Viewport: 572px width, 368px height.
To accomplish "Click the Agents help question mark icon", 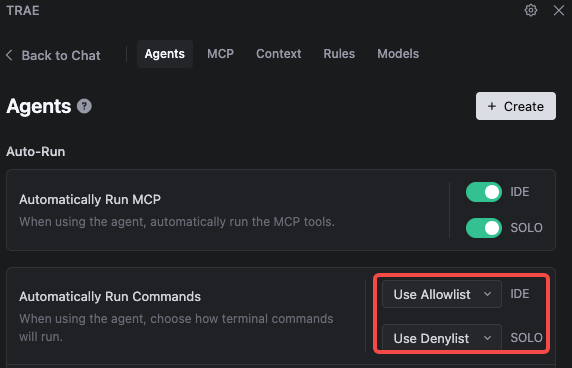I will [84, 106].
